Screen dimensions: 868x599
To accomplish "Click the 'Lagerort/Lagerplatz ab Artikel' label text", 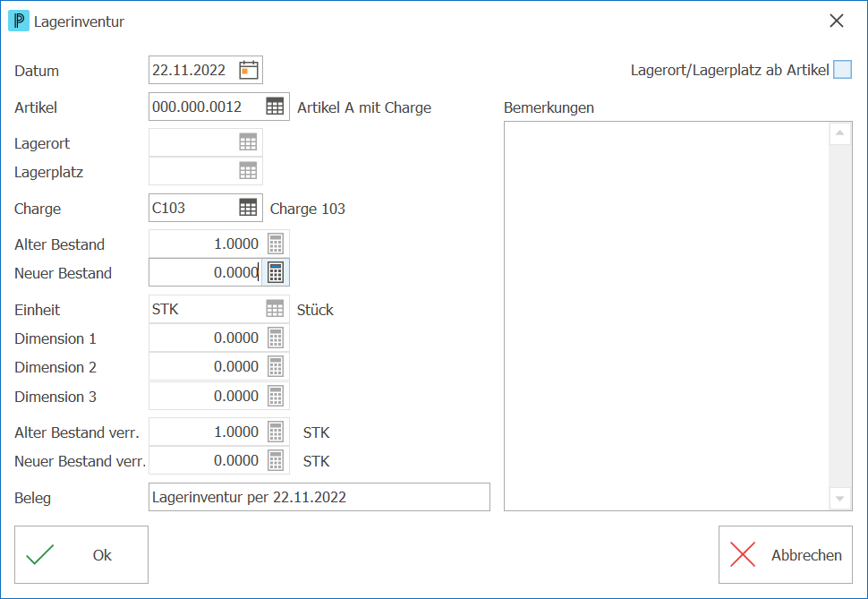I will point(729,71).
